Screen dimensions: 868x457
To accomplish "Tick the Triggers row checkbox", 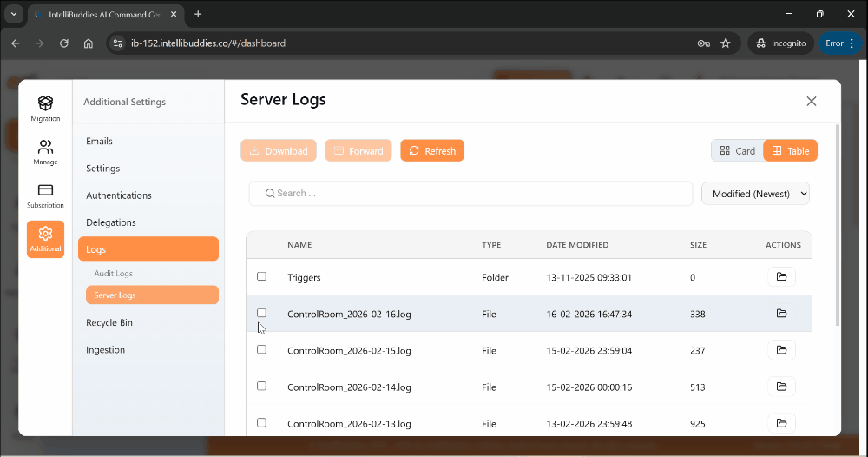I will (261, 276).
